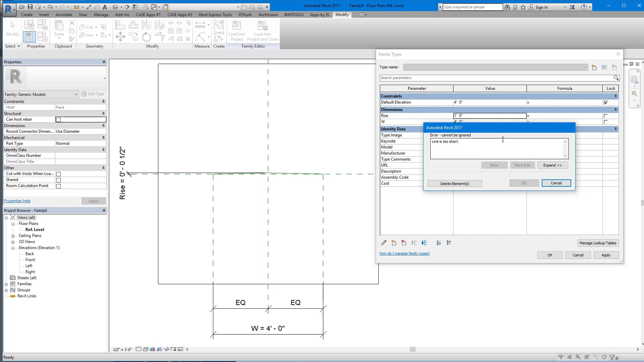Click the horizontal scrollbar thumb below canvas

(413, 349)
